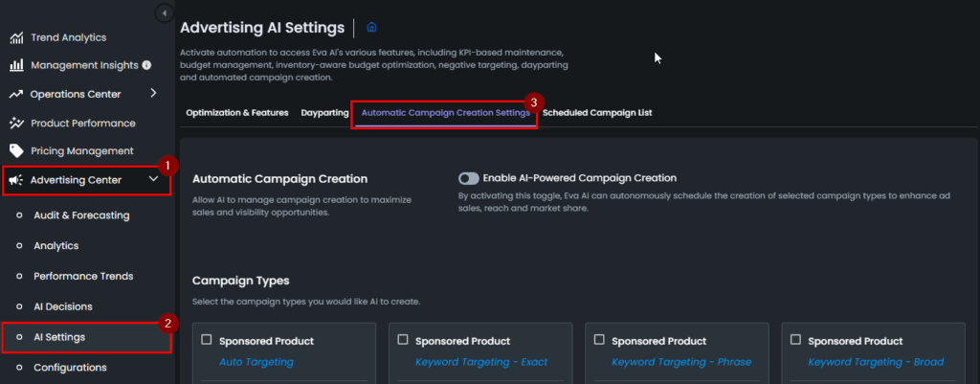Expand the Operations Center submenu chevron
The height and width of the screenshot is (384, 980).
click(154, 94)
